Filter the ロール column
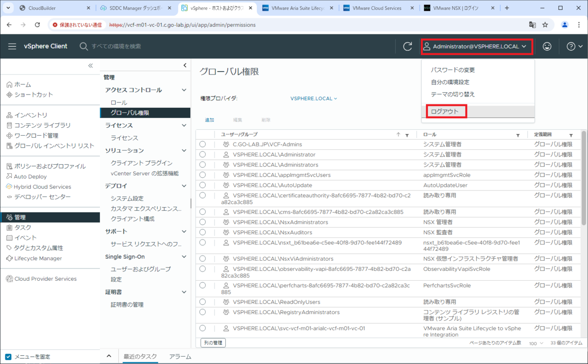This screenshot has height=364, width=588. coord(518,135)
